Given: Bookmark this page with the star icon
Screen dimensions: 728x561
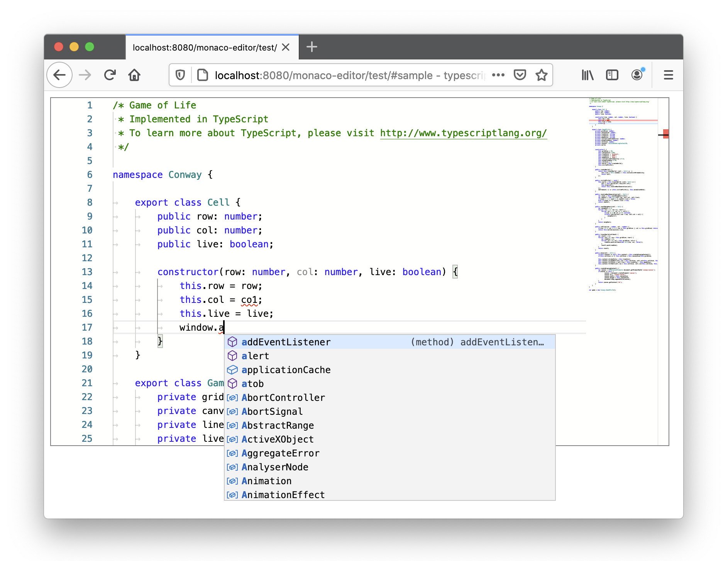Looking at the screenshot, I should (x=541, y=75).
